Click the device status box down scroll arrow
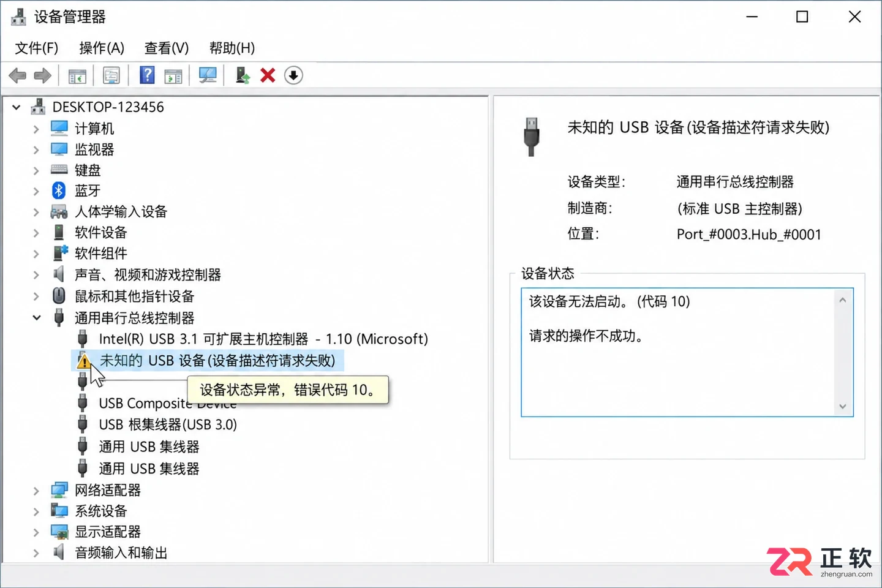 pos(843,406)
